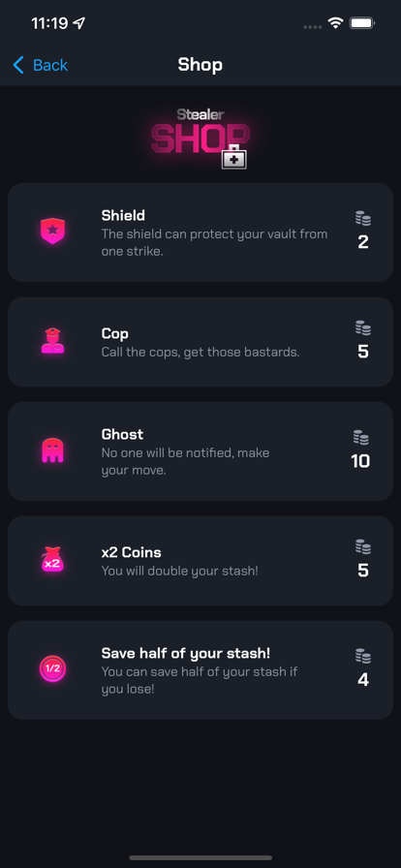
Task: Click the Shield item's coin stack icon
Action: (x=363, y=218)
